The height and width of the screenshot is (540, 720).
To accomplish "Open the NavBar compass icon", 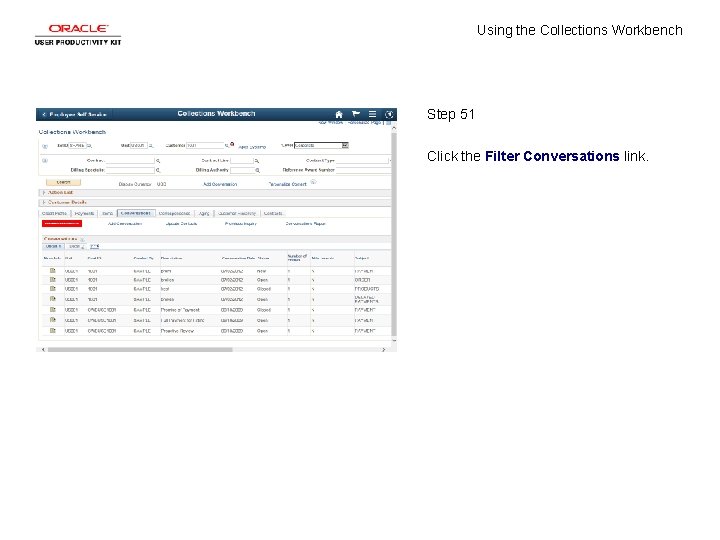I will (x=389, y=114).
